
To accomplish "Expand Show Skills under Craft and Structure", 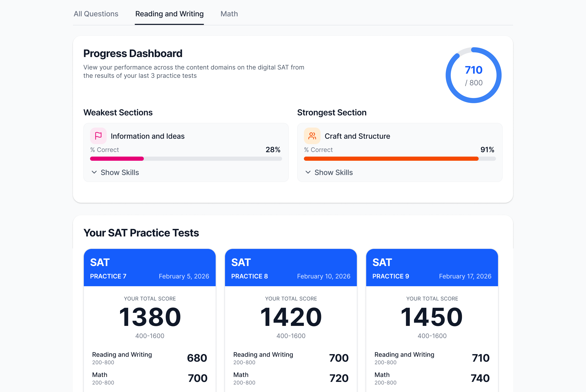I will [x=329, y=172].
